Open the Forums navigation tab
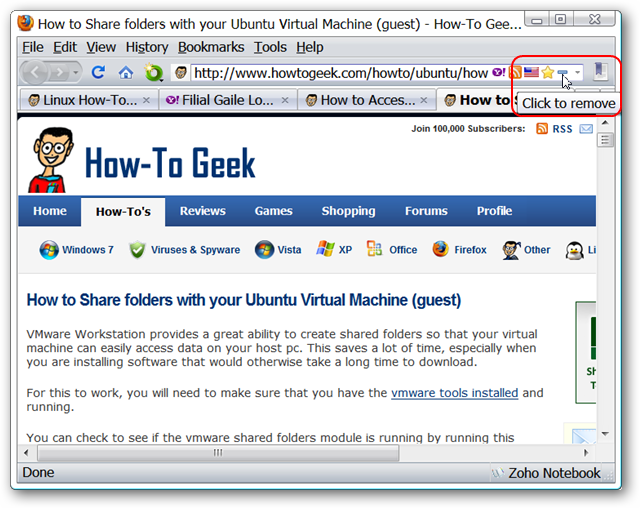The image size is (640, 508). click(x=426, y=211)
